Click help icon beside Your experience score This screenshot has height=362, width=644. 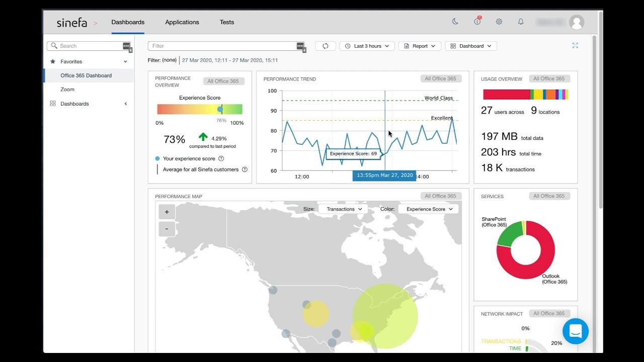(221, 158)
